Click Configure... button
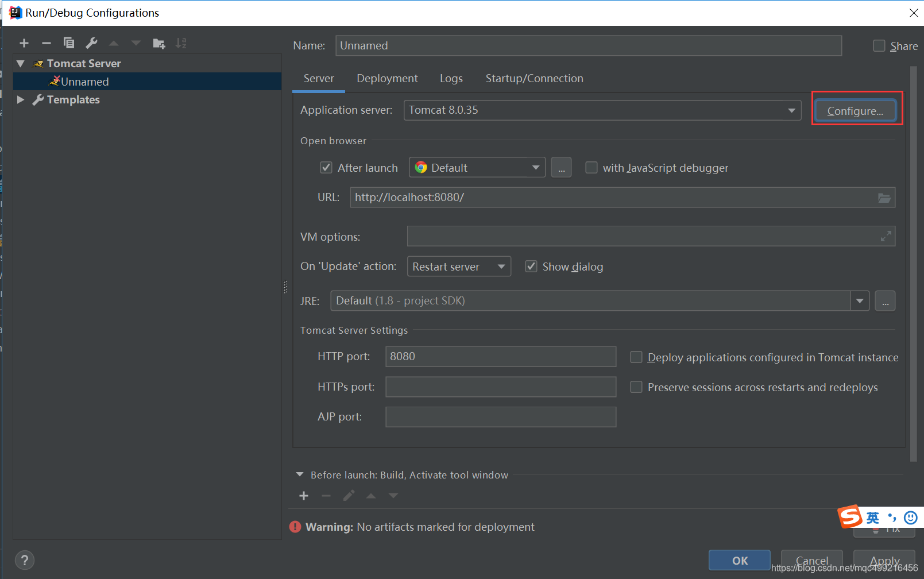Screen dimensions: 924x579 (855, 111)
